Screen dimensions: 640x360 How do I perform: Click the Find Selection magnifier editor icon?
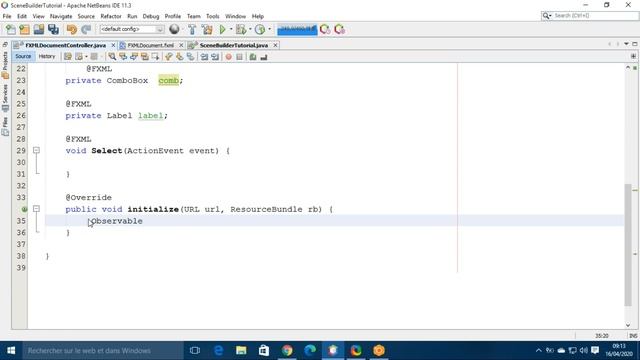[x=112, y=57]
